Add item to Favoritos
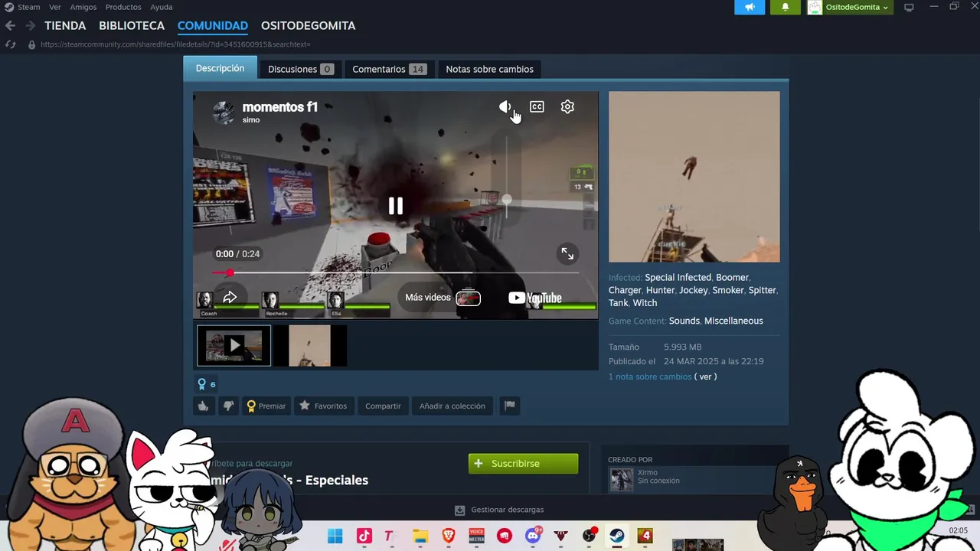The image size is (980, 551). 323,406
